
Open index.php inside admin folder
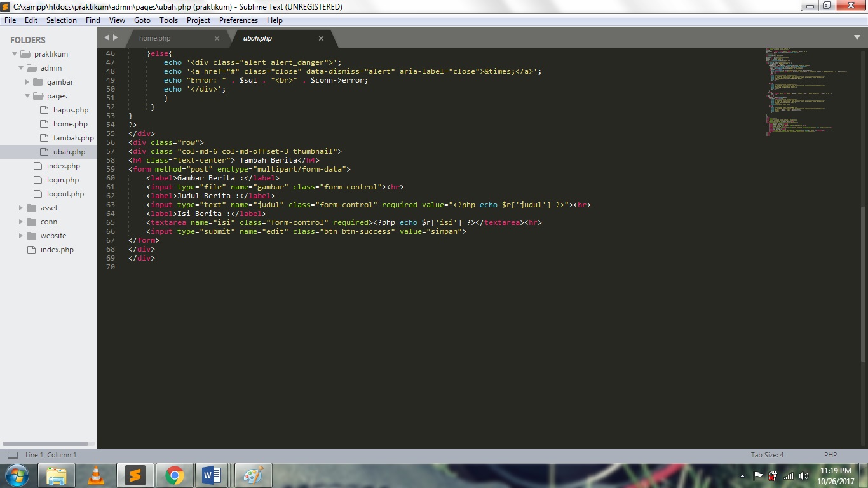(64, 166)
